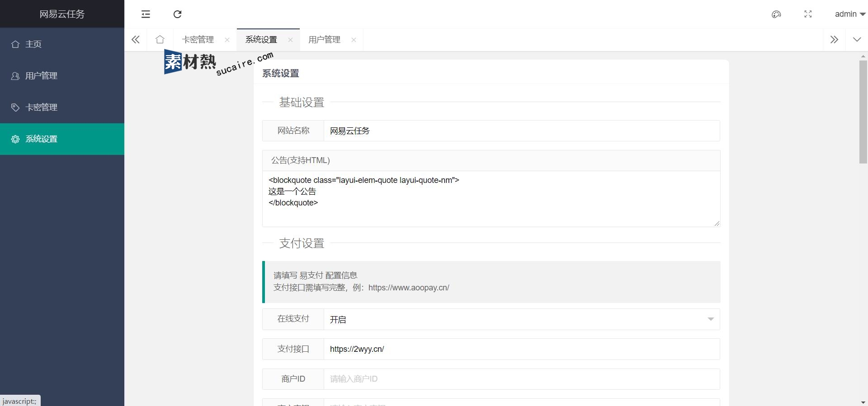
Task: Click the 网易云任务 logo title
Action: [62, 14]
